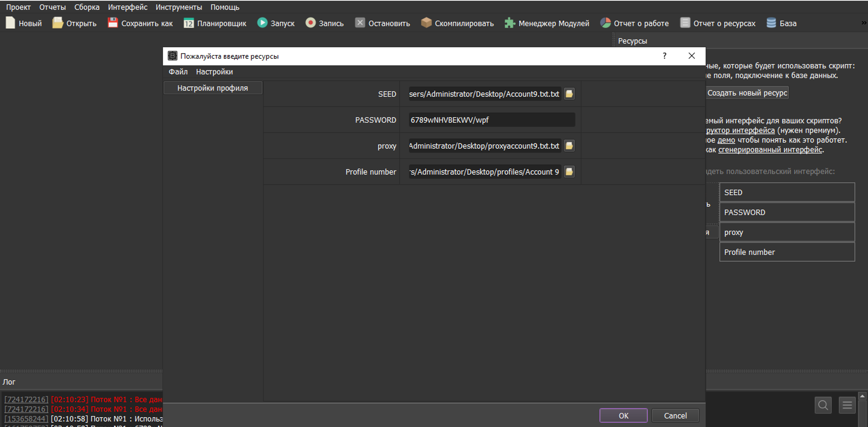
Task: Click the log search magnifier icon
Action: click(823, 405)
